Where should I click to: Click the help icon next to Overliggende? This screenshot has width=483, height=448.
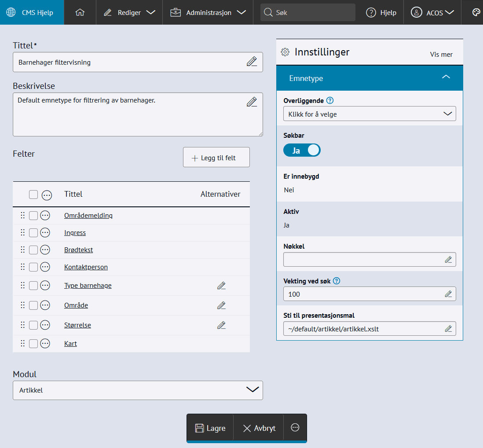click(330, 100)
